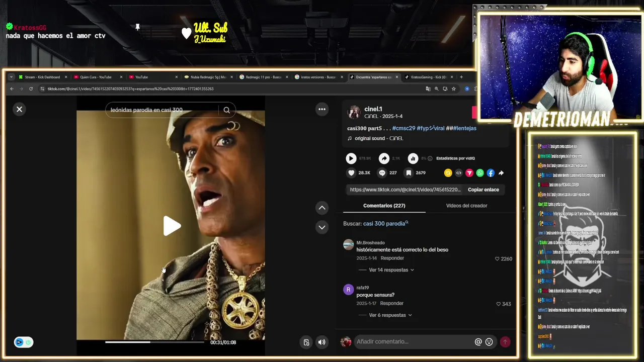Select the video URL text field
The width and height of the screenshot is (644, 362).
[405, 190]
